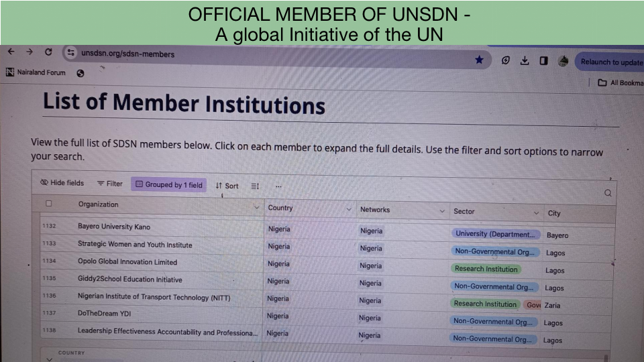The height and width of the screenshot is (362, 644).
Task: Toggle Hide fields in the table toolbar
Action: tap(62, 183)
